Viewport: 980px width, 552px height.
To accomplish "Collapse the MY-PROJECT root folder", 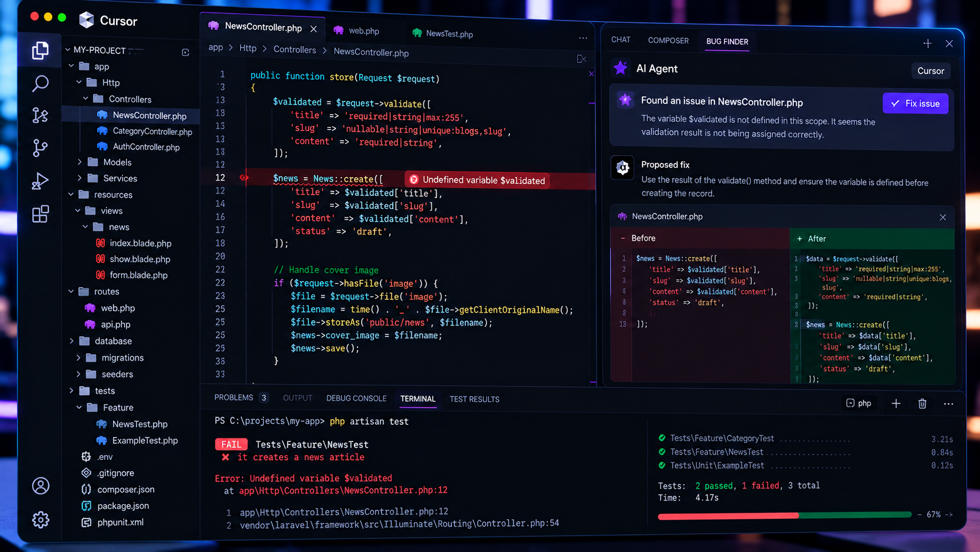I will [x=68, y=50].
